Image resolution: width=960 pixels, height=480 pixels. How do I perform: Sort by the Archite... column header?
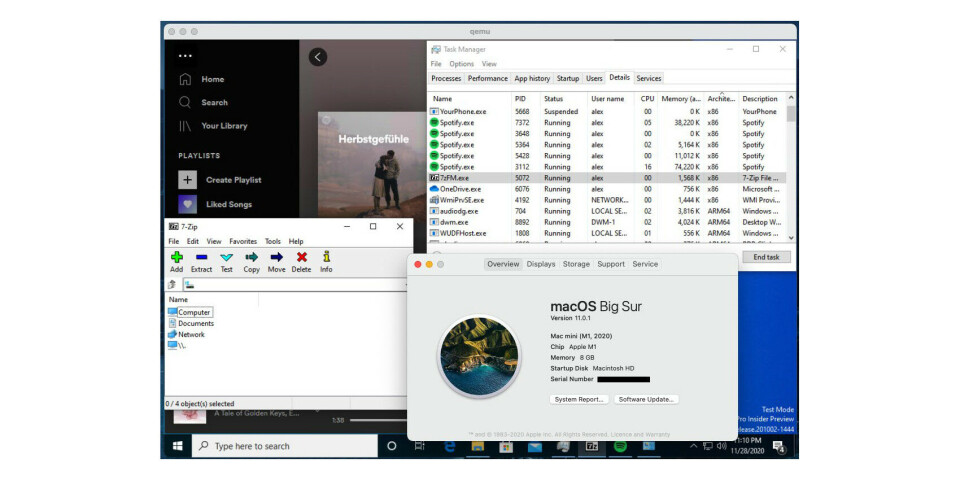[x=721, y=99]
